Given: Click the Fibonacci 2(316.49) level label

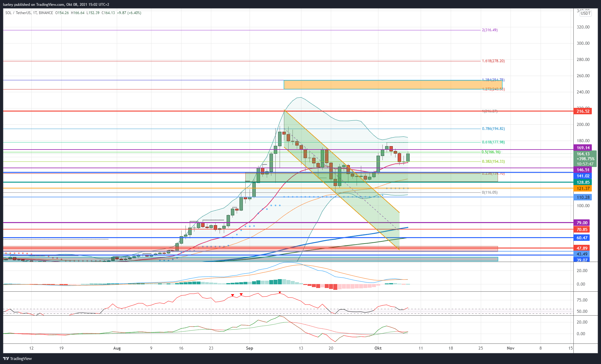Looking at the screenshot, I should [490, 30].
